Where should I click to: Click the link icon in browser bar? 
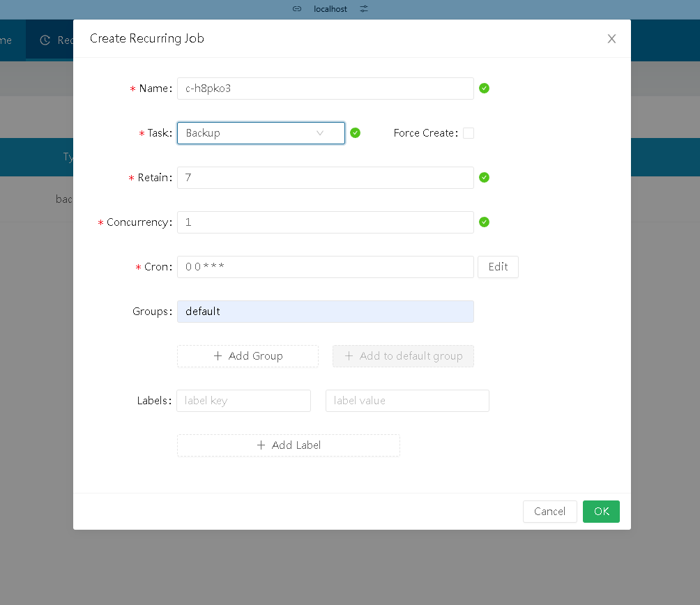click(x=297, y=9)
